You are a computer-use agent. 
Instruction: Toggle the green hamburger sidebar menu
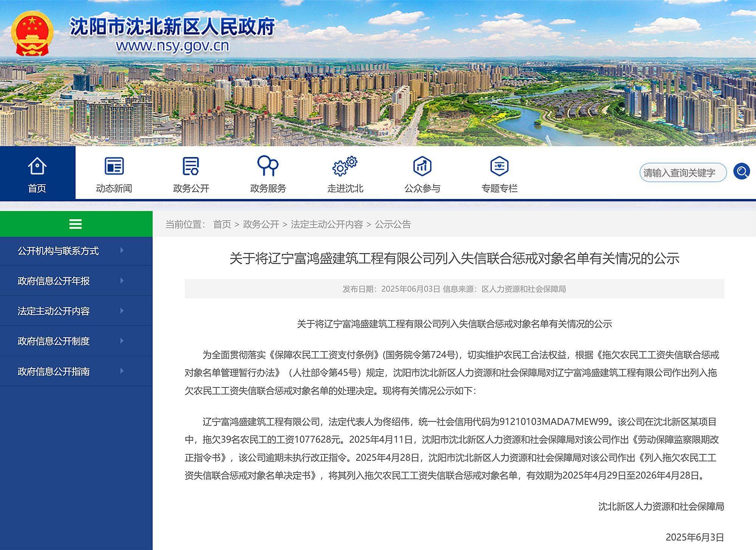pyautogui.click(x=76, y=224)
